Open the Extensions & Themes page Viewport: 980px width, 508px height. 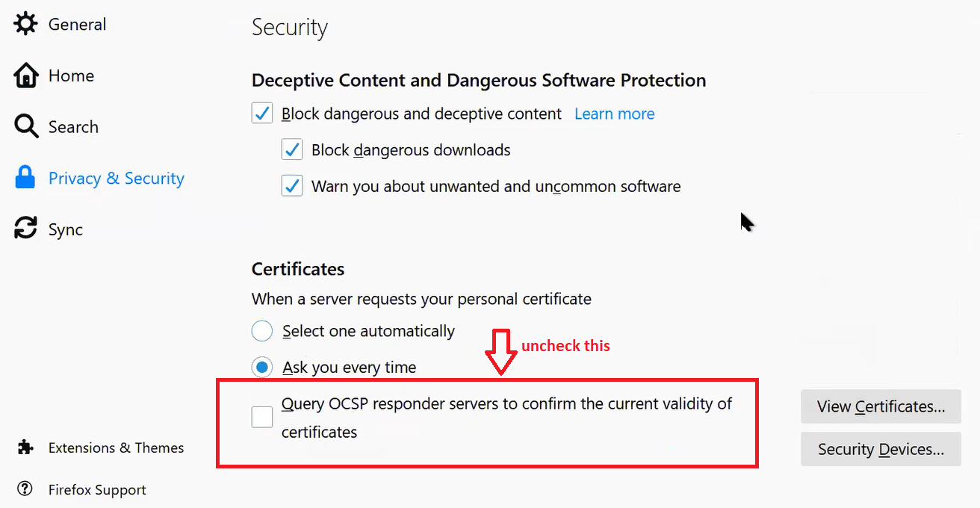pyautogui.click(x=116, y=447)
